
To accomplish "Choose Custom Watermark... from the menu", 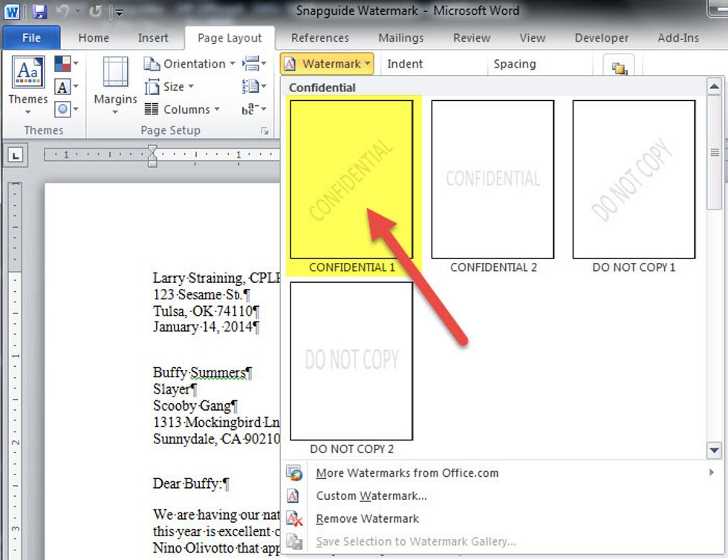I will [371, 496].
